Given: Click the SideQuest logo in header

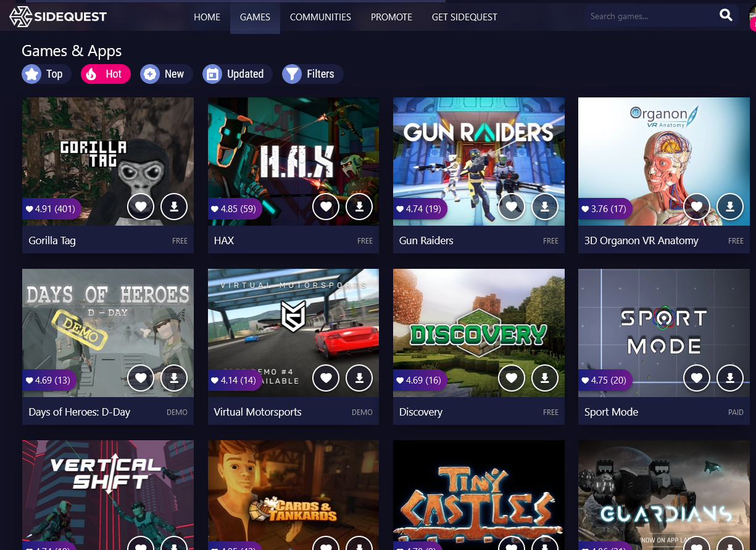Looking at the screenshot, I should click(x=58, y=17).
